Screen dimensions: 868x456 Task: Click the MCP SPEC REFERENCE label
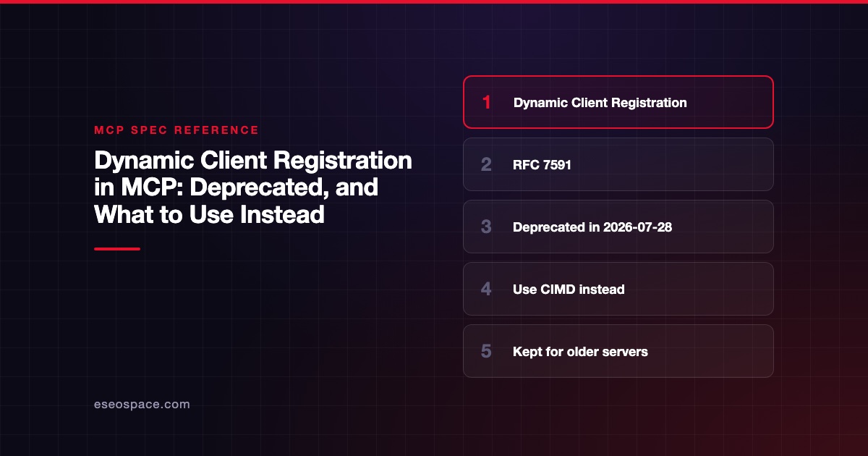pyautogui.click(x=176, y=130)
